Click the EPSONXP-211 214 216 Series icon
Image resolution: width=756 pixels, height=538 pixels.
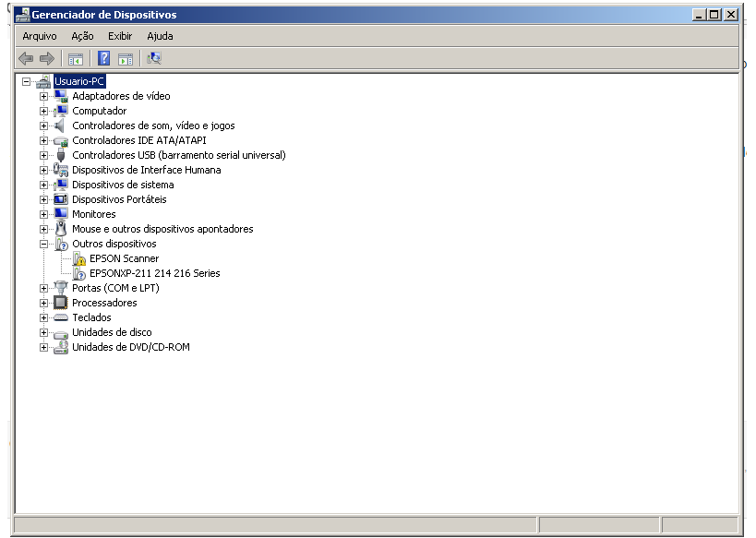[79, 273]
